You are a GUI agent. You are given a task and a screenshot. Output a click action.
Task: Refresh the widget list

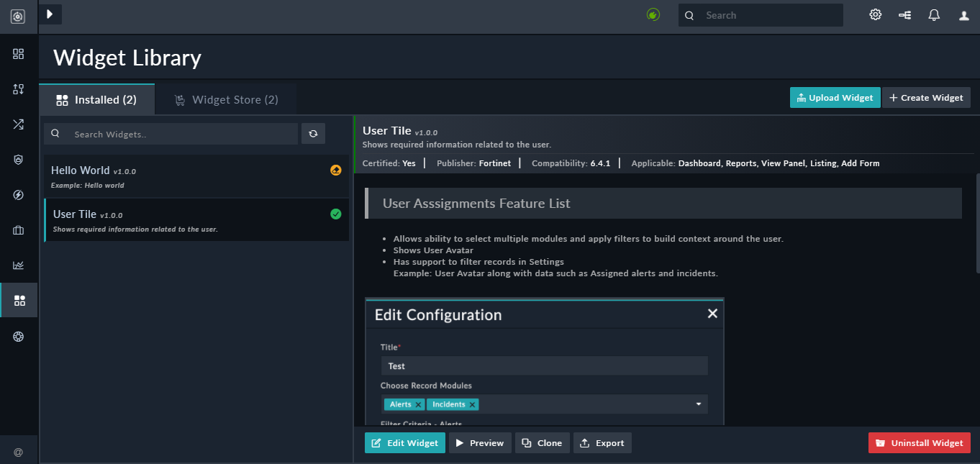click(x=313, y=134)
